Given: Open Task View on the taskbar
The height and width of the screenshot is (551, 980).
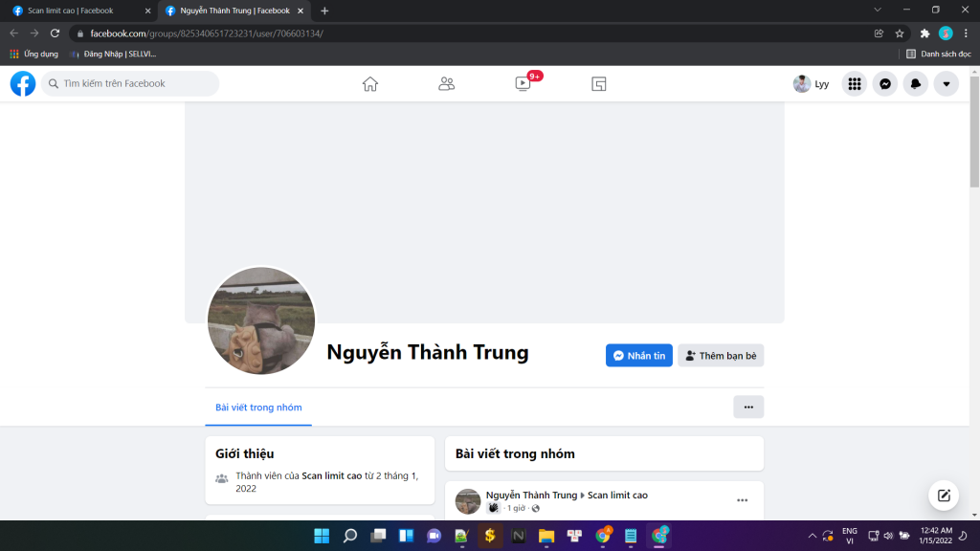Looking at the screenshot, I should point(378,536).
